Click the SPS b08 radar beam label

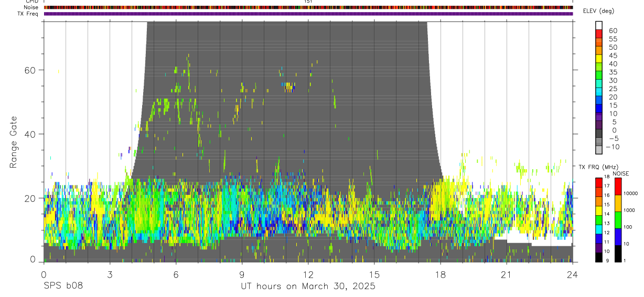pos(62,286)
